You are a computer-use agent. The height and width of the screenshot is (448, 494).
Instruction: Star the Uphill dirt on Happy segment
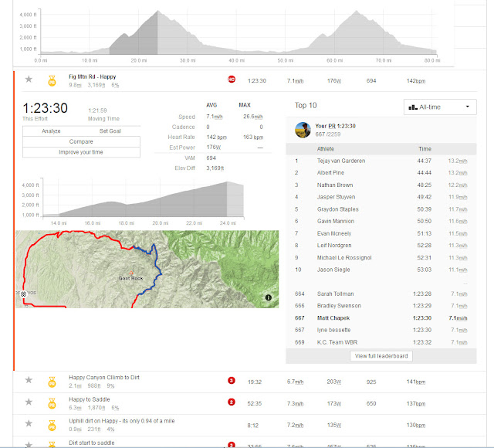tap(29, 423)
